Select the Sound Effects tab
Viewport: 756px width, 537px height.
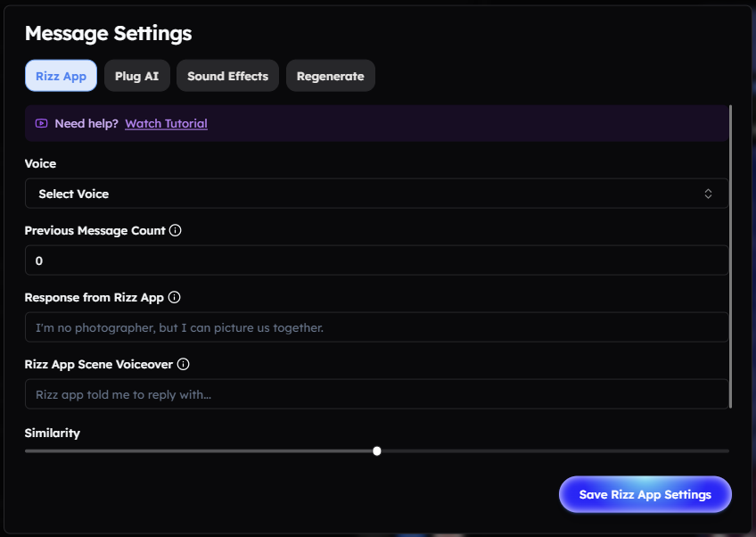(227, 76)
